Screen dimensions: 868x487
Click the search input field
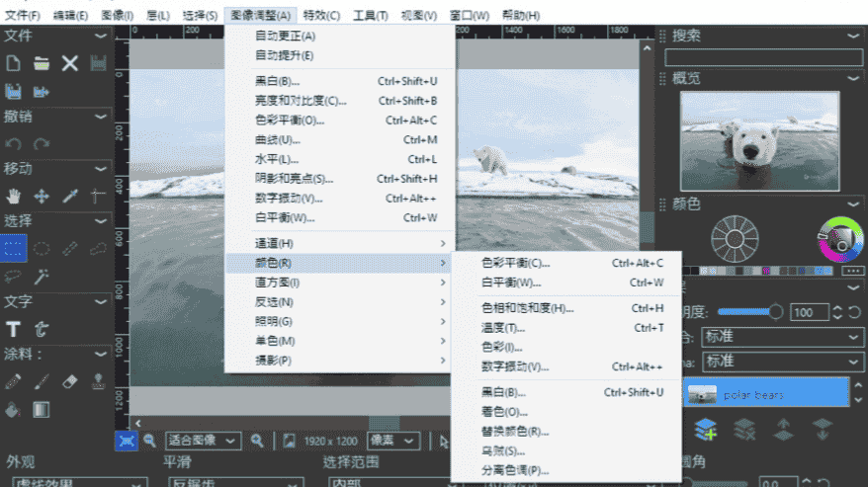point(763,57)
